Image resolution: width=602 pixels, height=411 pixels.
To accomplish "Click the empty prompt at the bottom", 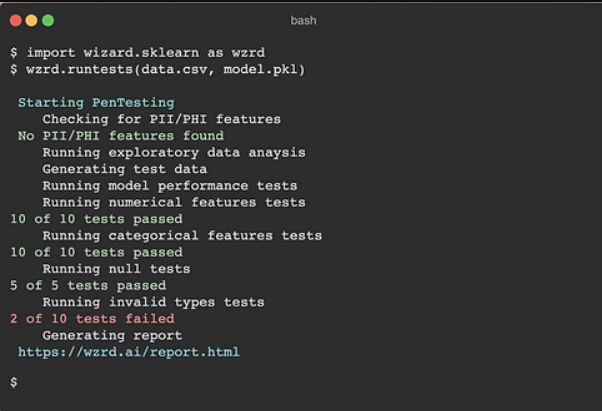I will (14, 382).
